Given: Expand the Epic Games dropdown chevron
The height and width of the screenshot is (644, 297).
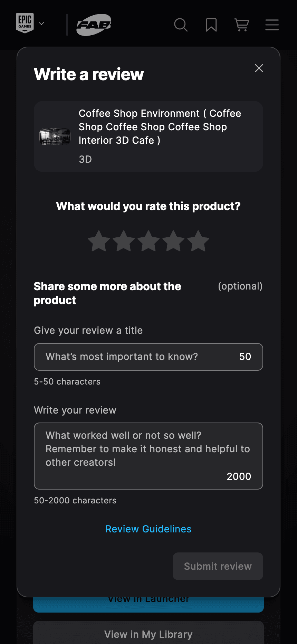Looking at the screenshot, I should (41, 23).
